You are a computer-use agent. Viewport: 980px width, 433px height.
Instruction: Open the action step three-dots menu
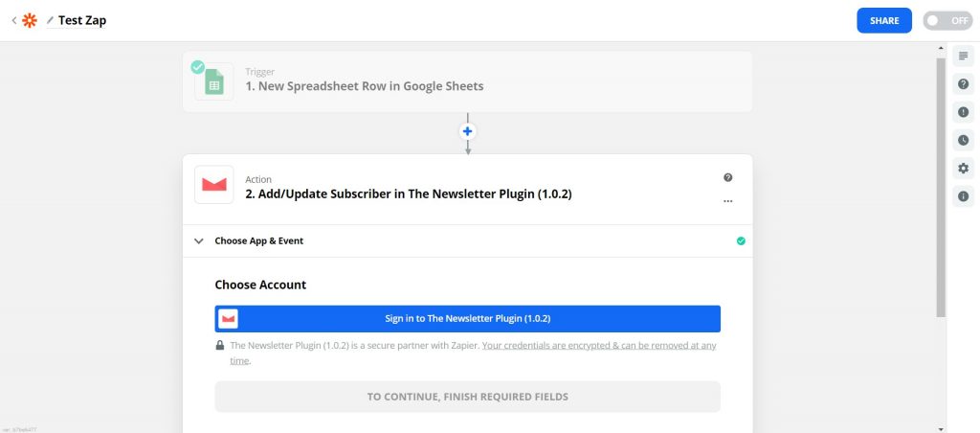pos(727,201)
